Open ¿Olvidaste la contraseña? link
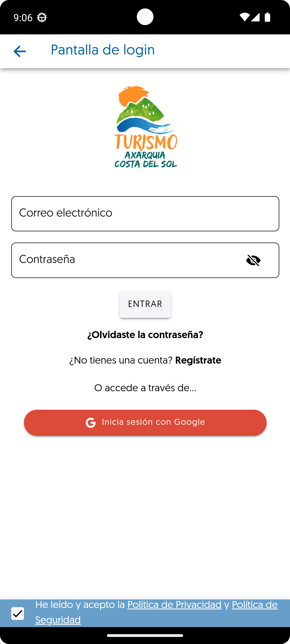The height and width of the screenshot is (644, 290). click(145, 335)
